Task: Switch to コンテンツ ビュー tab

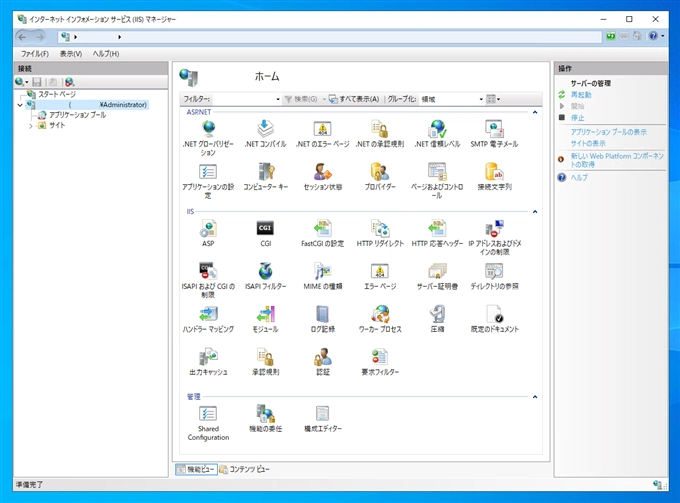Action: click(x=245, y=469)
